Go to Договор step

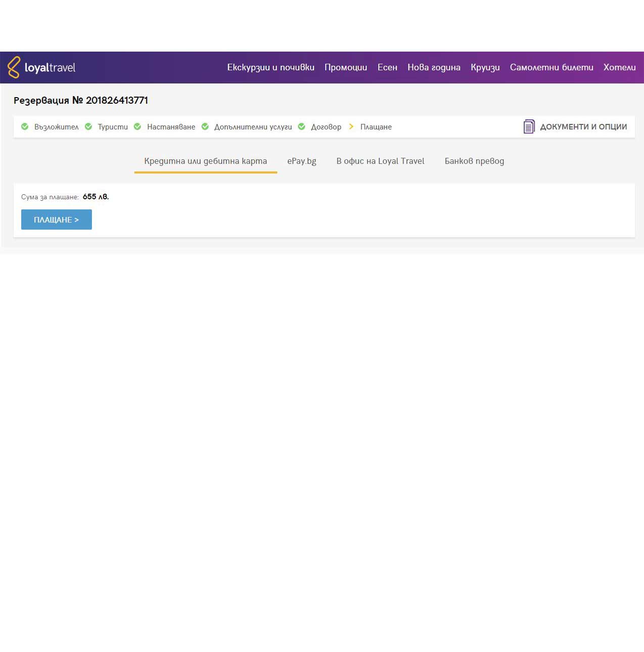(326, 127)
